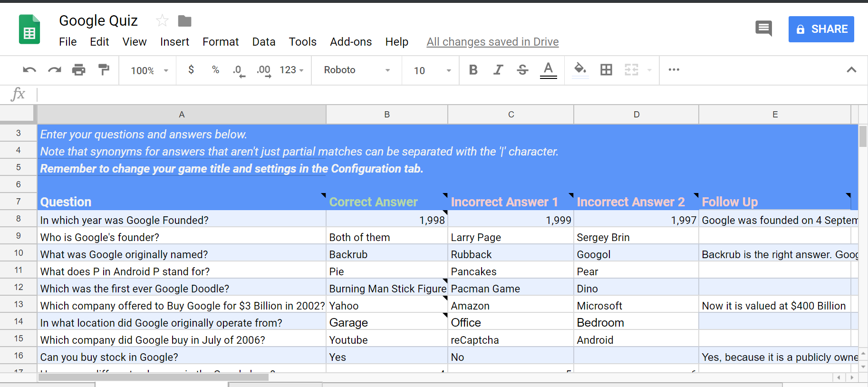Screen dimensions: 868x387
Task: Click the Configuration tab reminder link text
Action: pyautogui.click(x=231, y=169)
